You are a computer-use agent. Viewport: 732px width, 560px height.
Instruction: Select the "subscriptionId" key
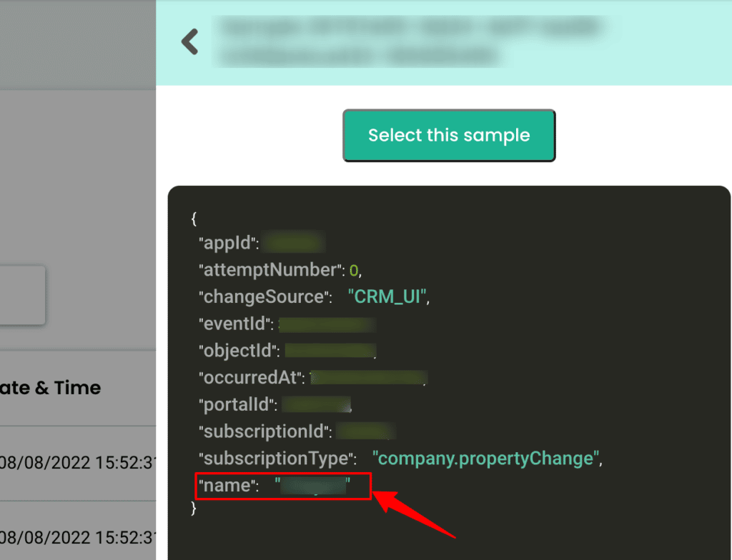pos(264,431)
